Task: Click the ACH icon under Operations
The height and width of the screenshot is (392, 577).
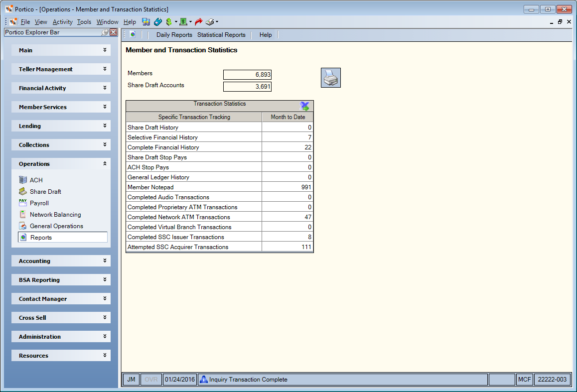Action: coord(23,180)
